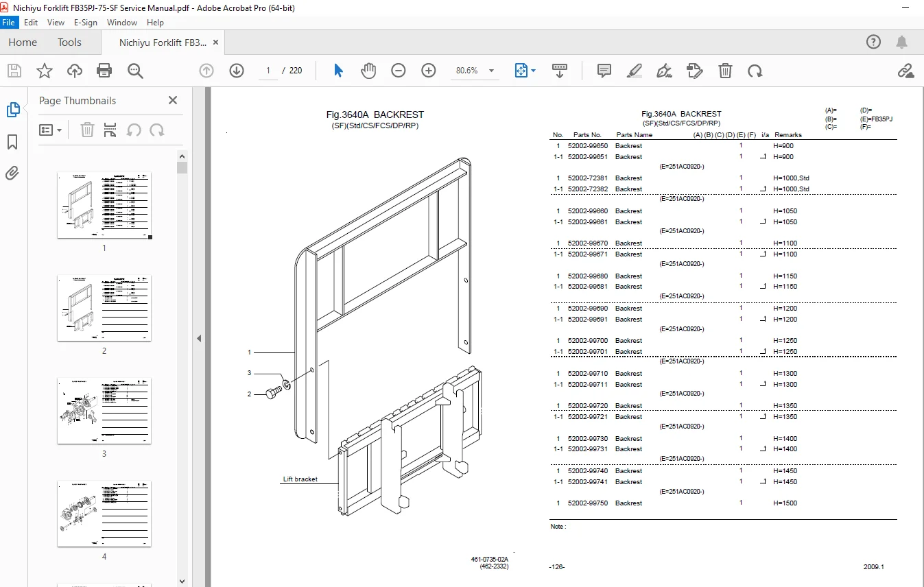Screen dimensions: 924x587
Task: Open notifications bell
Action: pyautogui.click(x=902, y=42)
